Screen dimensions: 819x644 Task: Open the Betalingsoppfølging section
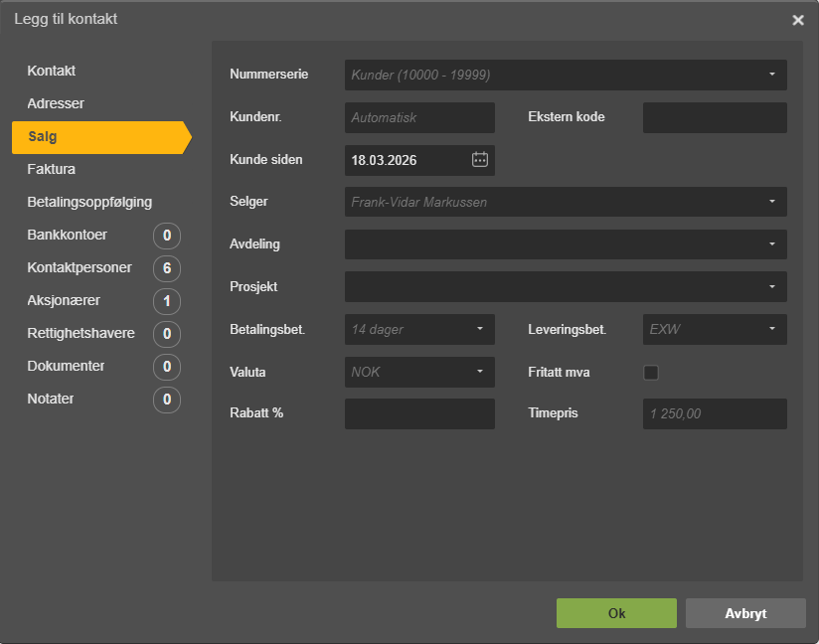pos(89,202)
